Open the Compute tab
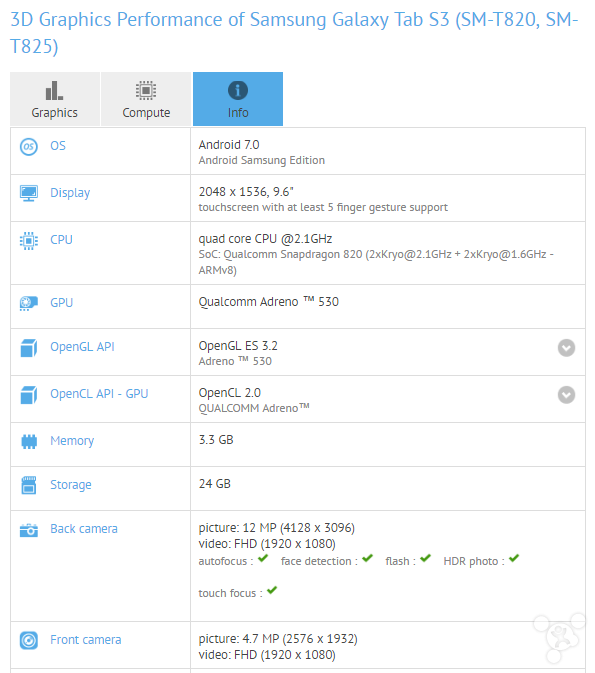 point(146,99)
